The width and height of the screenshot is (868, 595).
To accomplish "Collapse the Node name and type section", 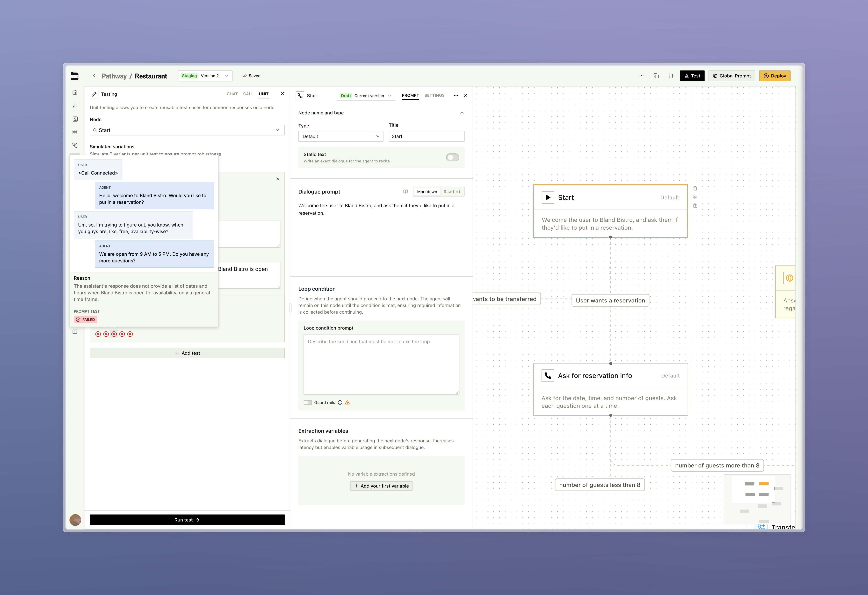I will pyautogui.click(x=462, y=112).
